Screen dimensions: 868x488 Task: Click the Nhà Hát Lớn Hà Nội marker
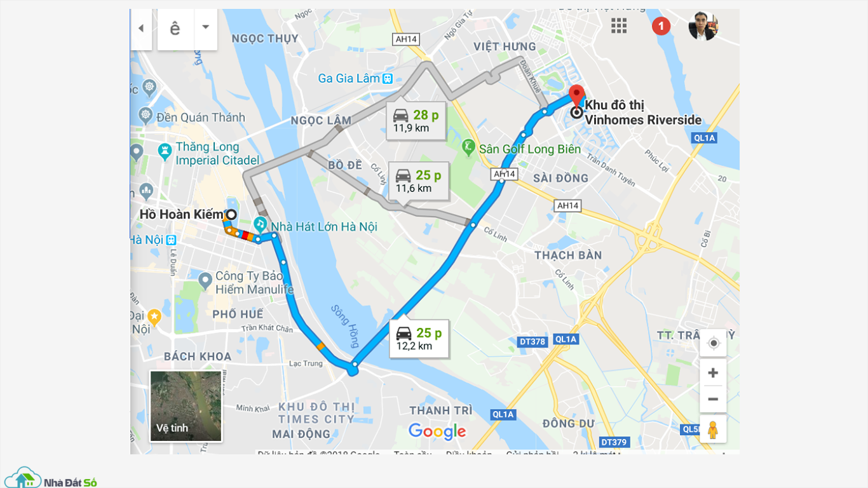tap(260, 225)
